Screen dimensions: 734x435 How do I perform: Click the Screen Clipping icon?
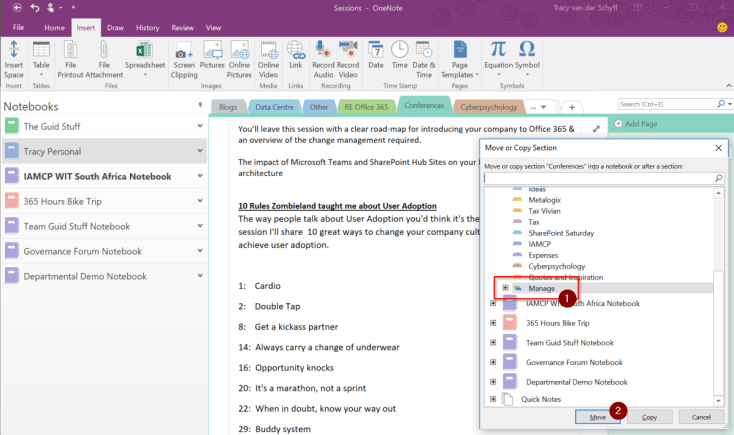(x=184, y=58)
